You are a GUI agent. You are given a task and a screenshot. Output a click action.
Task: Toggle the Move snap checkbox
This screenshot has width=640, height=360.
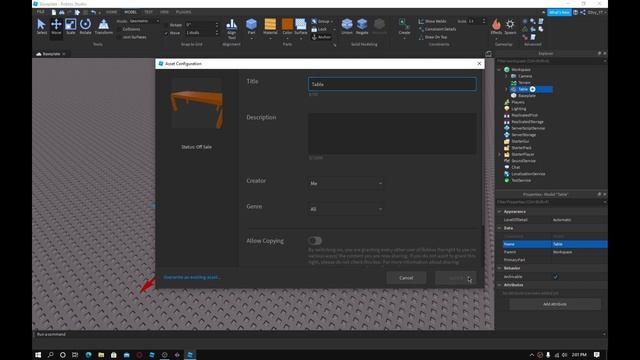(x=166, y=33)
